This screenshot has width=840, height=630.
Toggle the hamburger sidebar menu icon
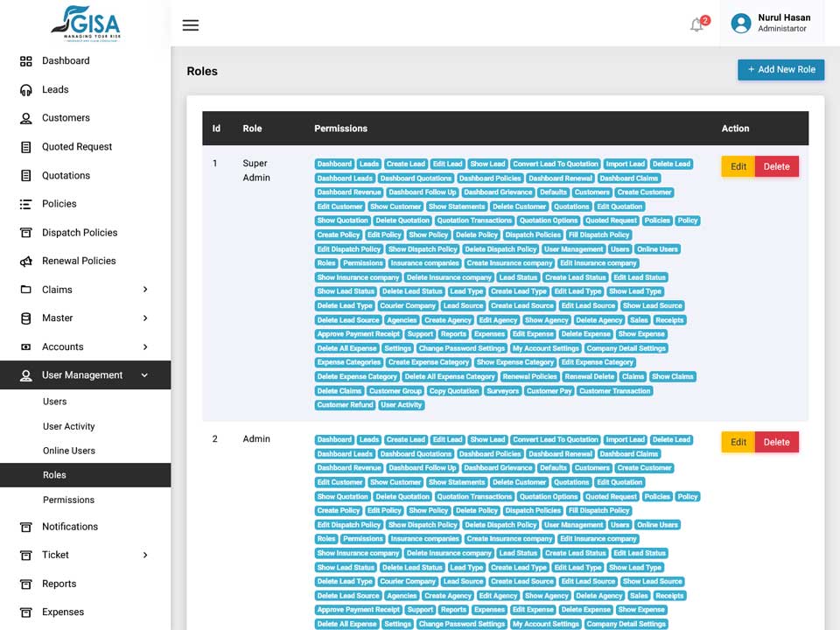point(190,25)
